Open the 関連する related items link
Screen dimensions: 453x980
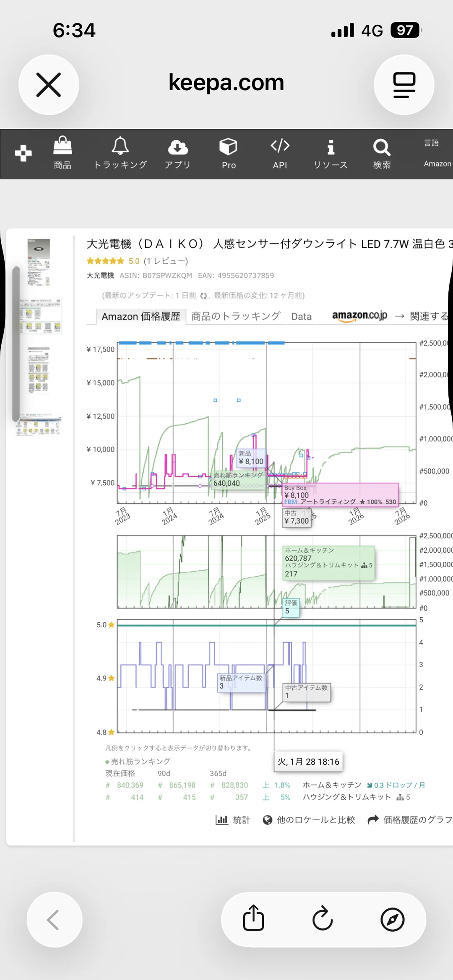click(x=424, y=316)
